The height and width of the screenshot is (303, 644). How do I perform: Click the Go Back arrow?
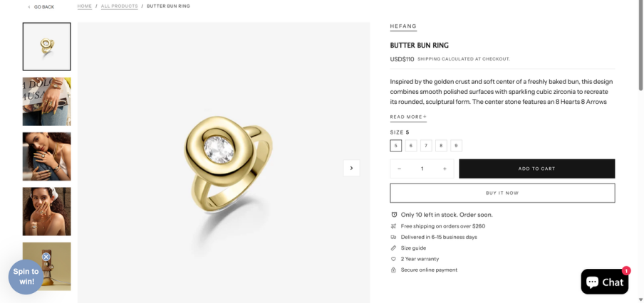pyautogui.click(x=29, y=7)
